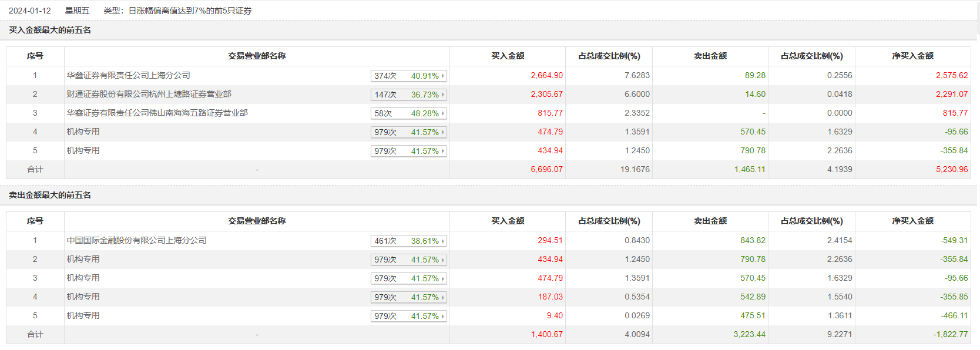This screenshot has height=350, width=980.
Task: Expand the 461次 38.61% stats box
Action: point(409,241)
